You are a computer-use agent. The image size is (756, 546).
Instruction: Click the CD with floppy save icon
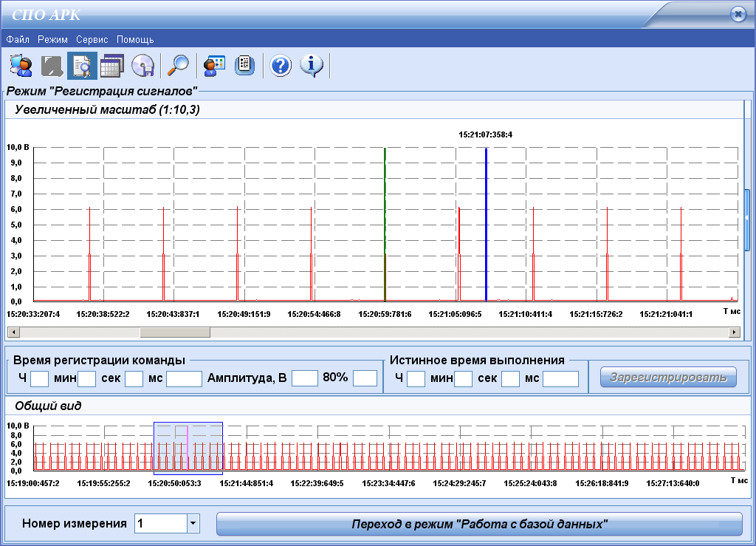(x=142, y=66)
